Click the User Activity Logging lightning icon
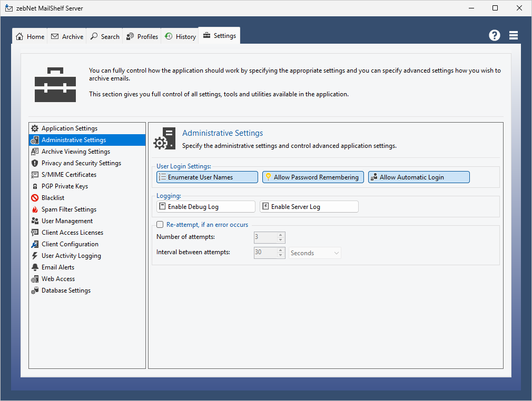Screen dimensions: 532x401 pyautogui.click(x=35, y=256)
